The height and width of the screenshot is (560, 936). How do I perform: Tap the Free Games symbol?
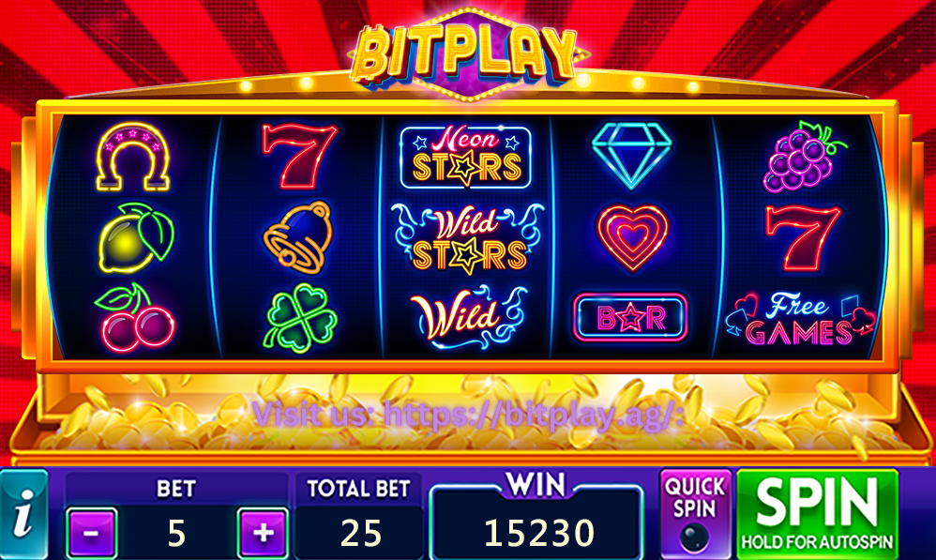coord(800,320)
